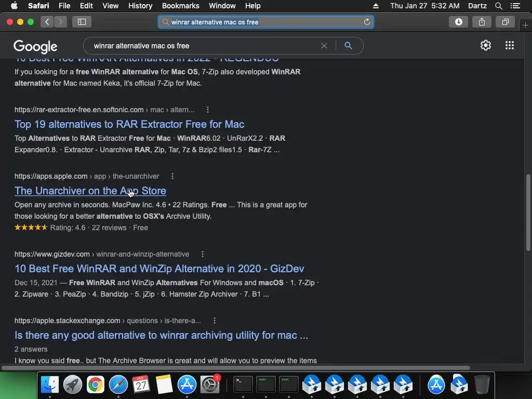Clear the Google search box with X
Viewport: 532px width, 399px height.
coord(324,46)
